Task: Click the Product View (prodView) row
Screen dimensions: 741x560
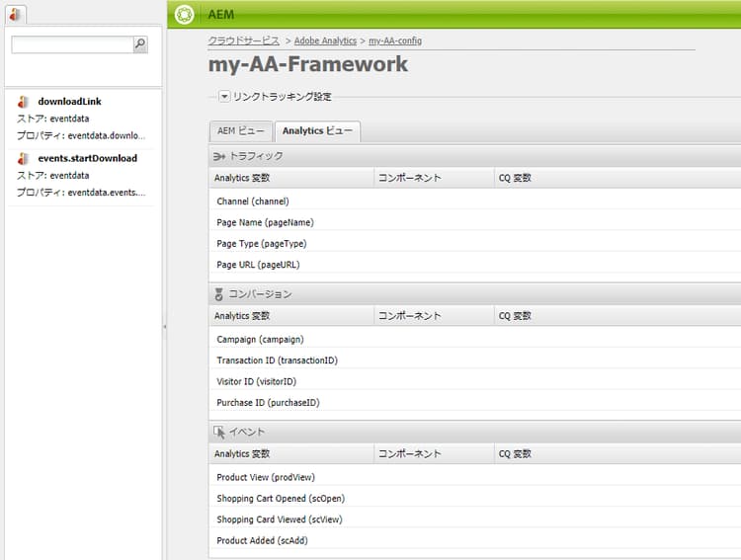Action: (475, 477)
